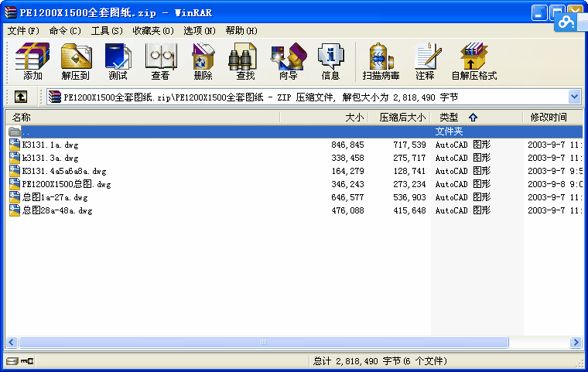
Task: Select file name K3131.4a5a6a8a.dwg
Action: [x=64, y=171]
